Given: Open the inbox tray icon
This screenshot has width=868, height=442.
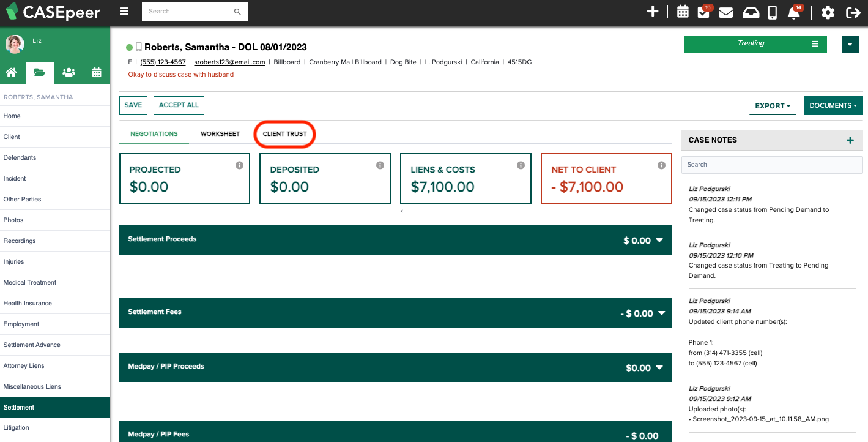Looking at the screenshot, I should pos(751,12).
